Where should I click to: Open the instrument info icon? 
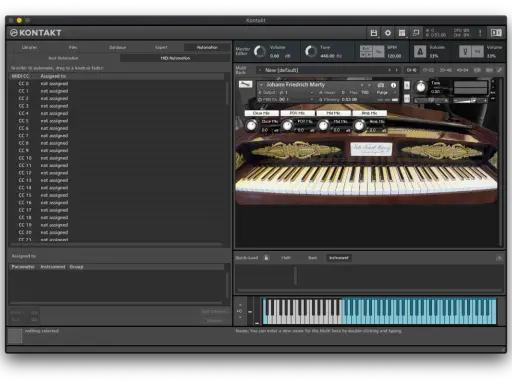point(393,85)
